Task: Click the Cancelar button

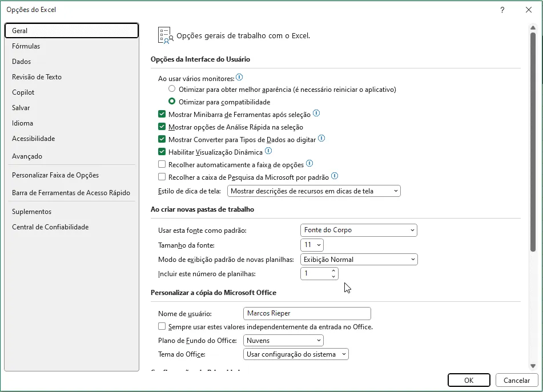Action: [516, 380]
